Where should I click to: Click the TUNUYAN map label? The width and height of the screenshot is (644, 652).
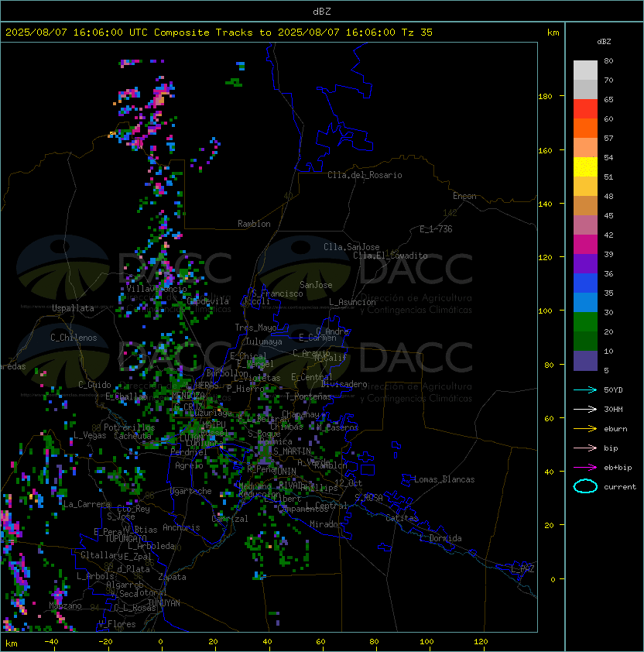[x=164, y=603]
